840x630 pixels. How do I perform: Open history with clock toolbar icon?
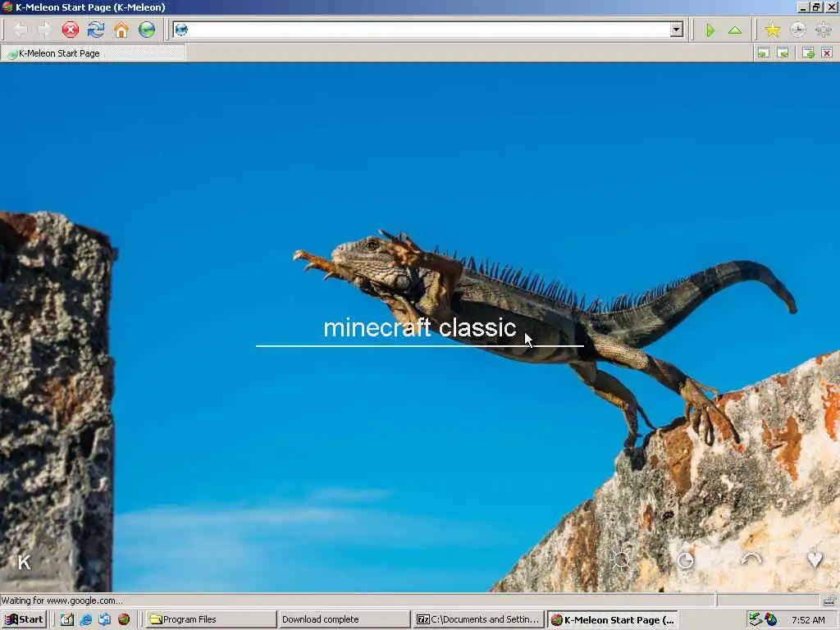(x=798, y=30)
